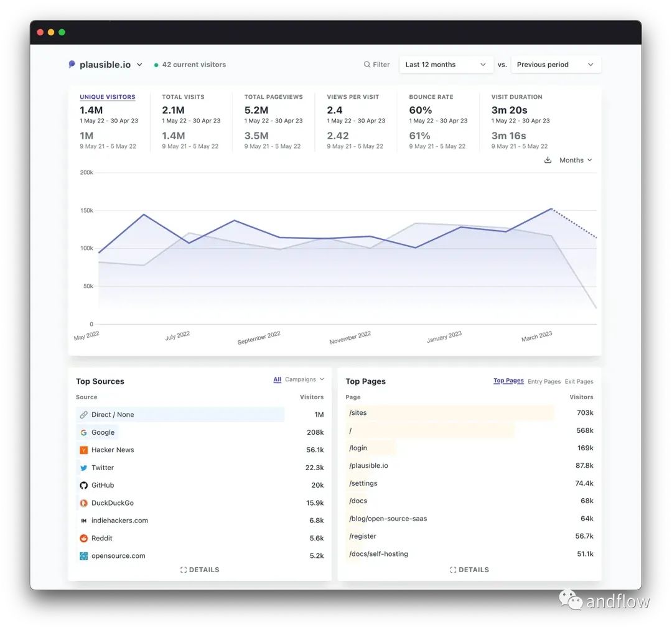Viewport: 672px width, 630px height.
Task: Click the Reddit source icon
Action: click(x=83, y=539)
